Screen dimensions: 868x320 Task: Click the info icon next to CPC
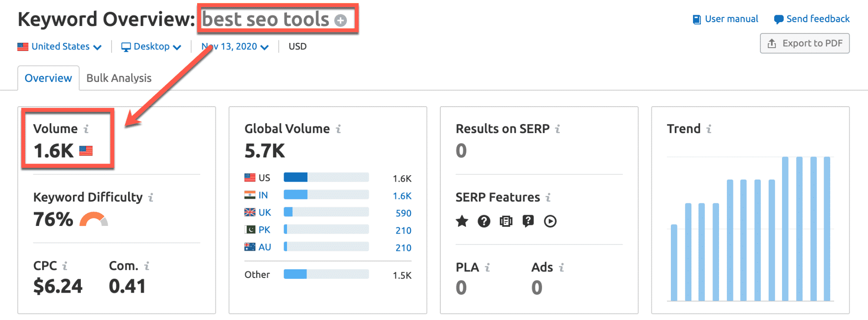click(x=65, y=266)
